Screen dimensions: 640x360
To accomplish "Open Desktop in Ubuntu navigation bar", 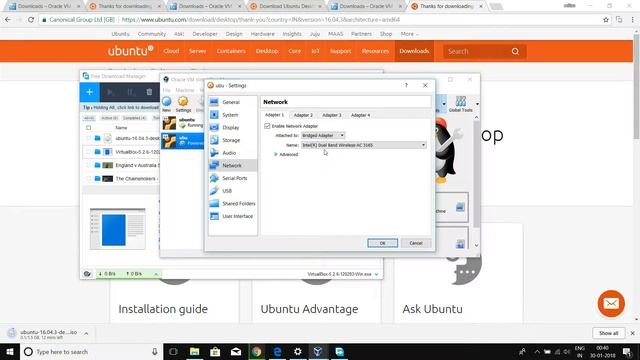I will (267, 51).
